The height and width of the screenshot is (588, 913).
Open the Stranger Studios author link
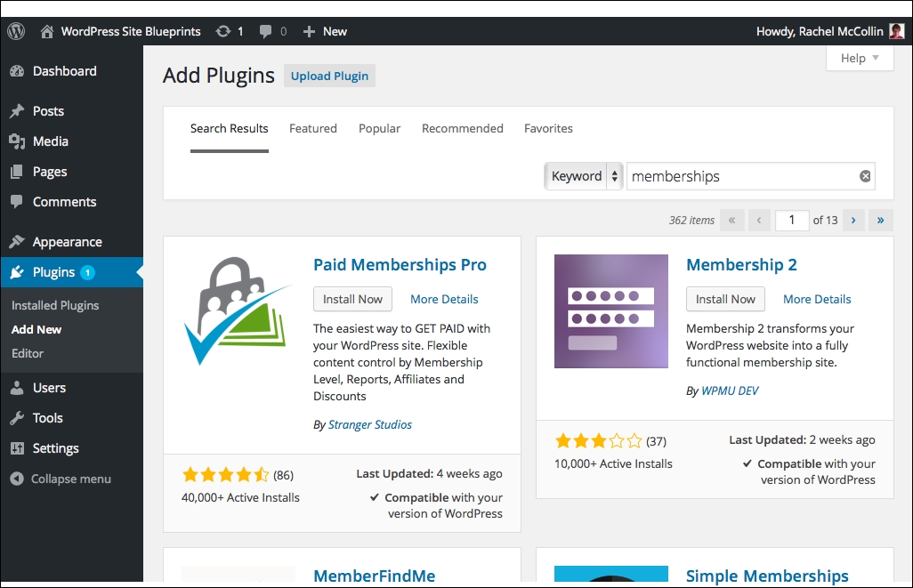370,425
